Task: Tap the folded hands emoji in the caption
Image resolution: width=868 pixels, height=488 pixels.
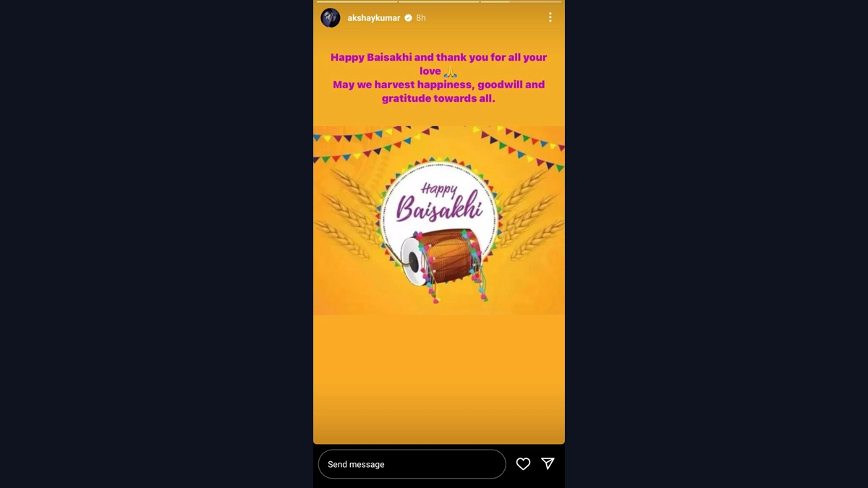Action: pos(450,71)
